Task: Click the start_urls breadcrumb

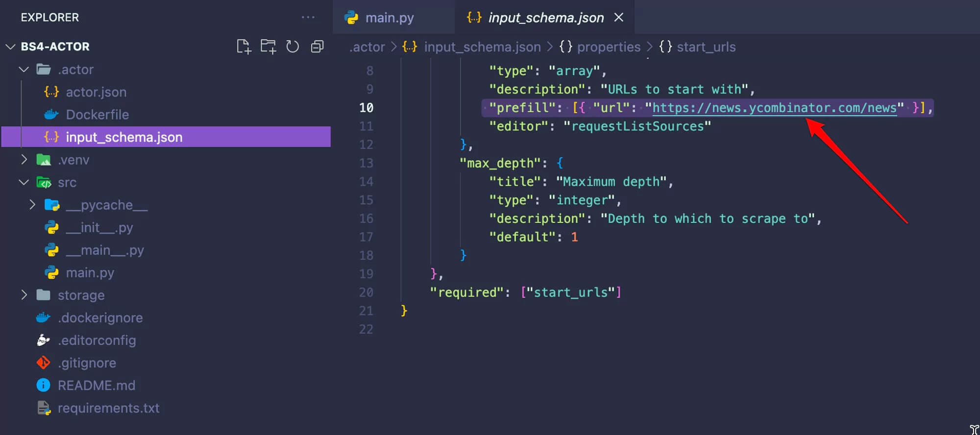Action: click(706, 47)
